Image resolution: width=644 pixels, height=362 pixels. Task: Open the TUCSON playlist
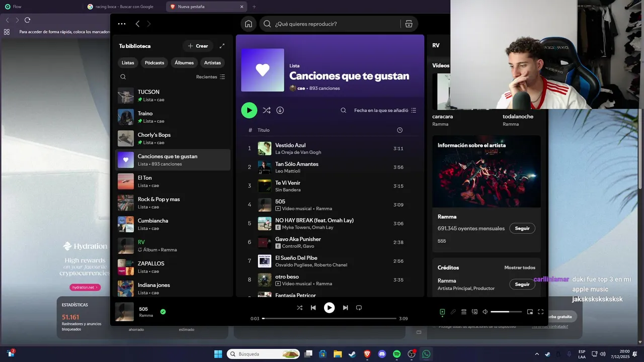(173, 96)
